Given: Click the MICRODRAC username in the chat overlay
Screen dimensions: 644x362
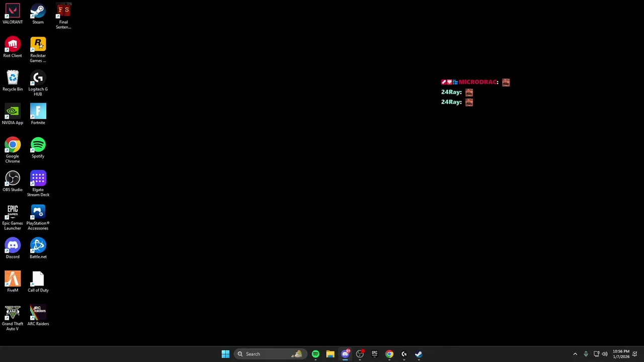Looking at the screenshot, I should (x=477, y=82).
